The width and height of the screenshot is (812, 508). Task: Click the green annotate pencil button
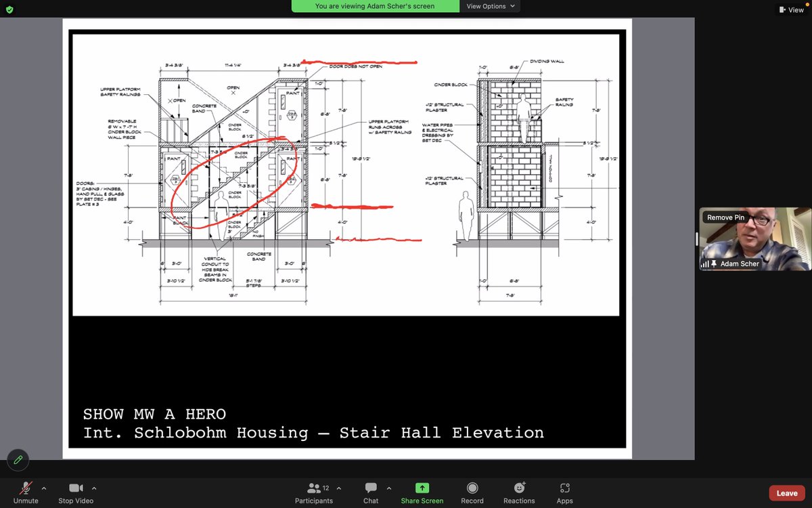click(18, 459)
